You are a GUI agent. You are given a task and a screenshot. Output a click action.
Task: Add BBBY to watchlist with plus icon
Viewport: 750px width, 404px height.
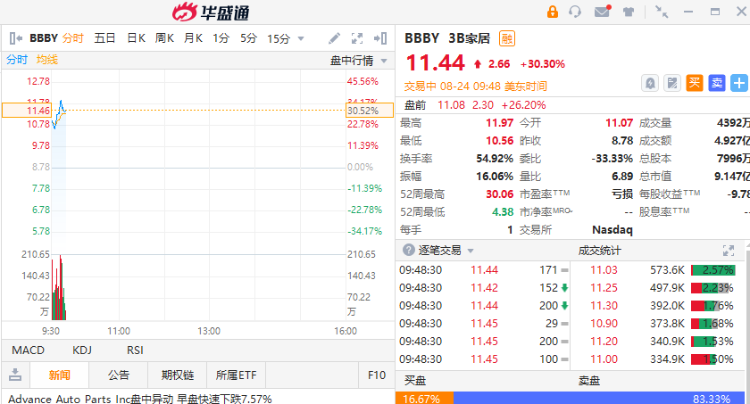point(739,83)
